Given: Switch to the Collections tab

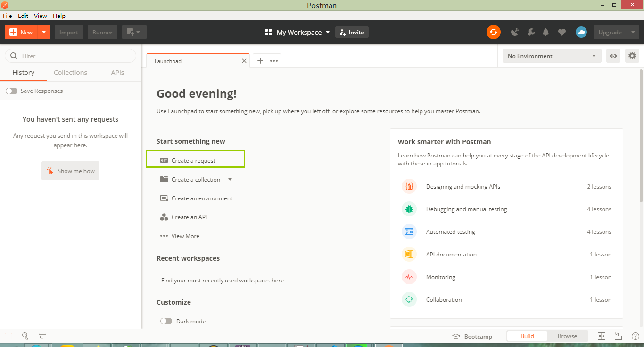Looking at the screenshot, I should click(x=70, y=73).
